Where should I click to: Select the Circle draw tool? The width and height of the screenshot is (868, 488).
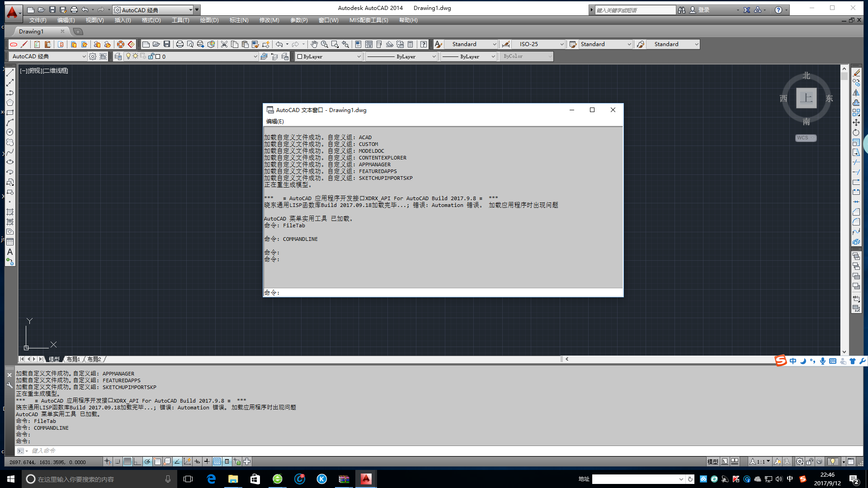pyautogui.click(x=10, y=132)
